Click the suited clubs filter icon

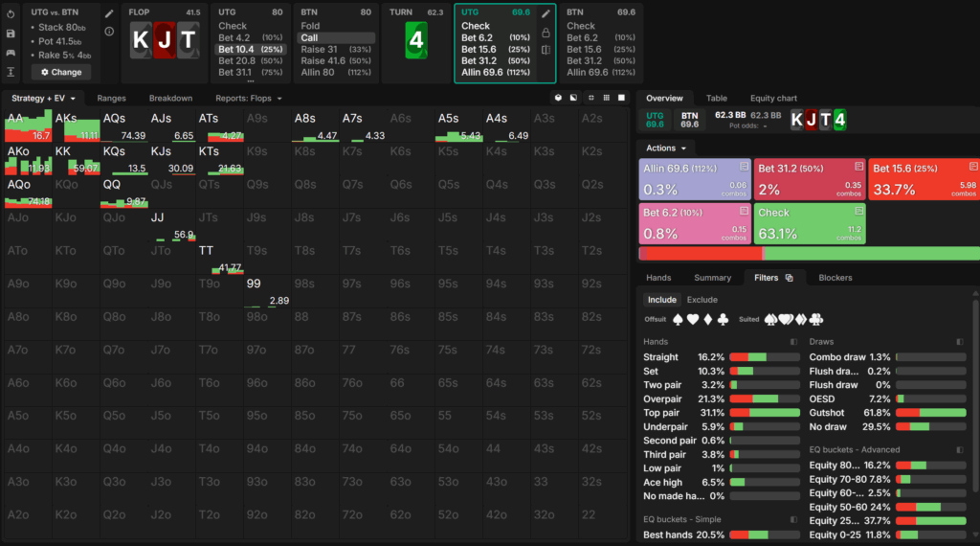coord(816,319)
